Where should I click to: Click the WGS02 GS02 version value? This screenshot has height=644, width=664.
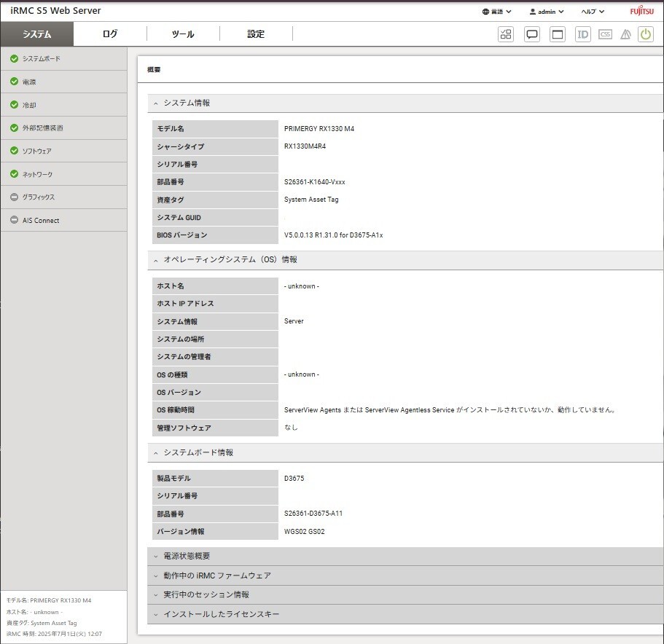[x=305, y=532]
